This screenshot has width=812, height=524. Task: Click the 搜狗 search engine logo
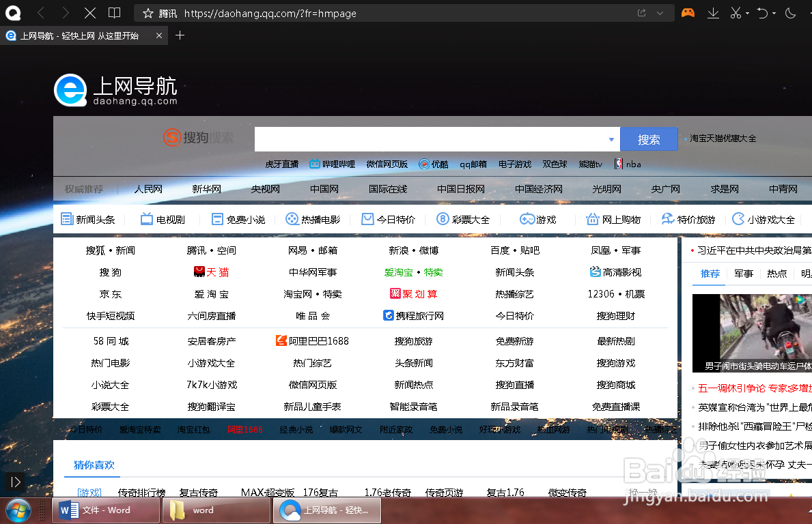pos(198,138)
